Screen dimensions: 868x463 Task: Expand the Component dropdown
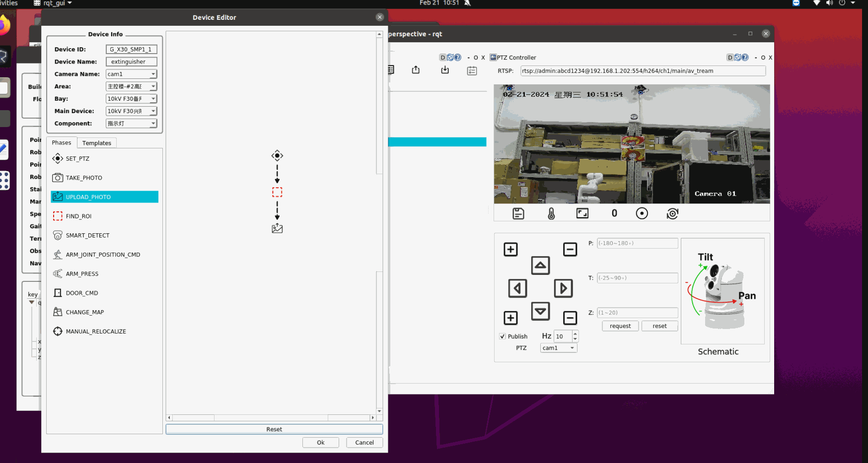131,124
